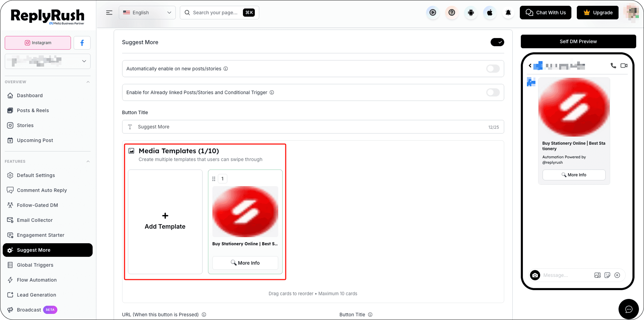Click the Upgrade button
The width and height of the screenshot is (644, 320).
[598, 13]
